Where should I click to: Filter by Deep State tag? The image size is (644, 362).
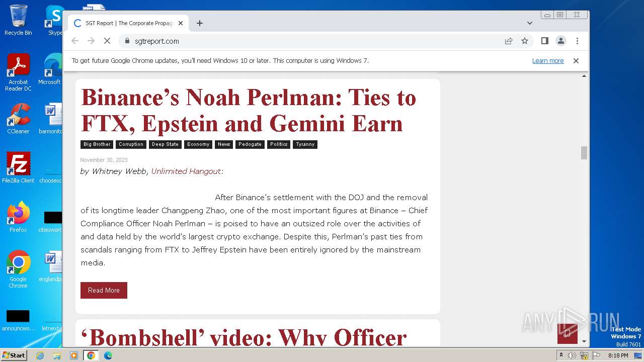point(165,144)
